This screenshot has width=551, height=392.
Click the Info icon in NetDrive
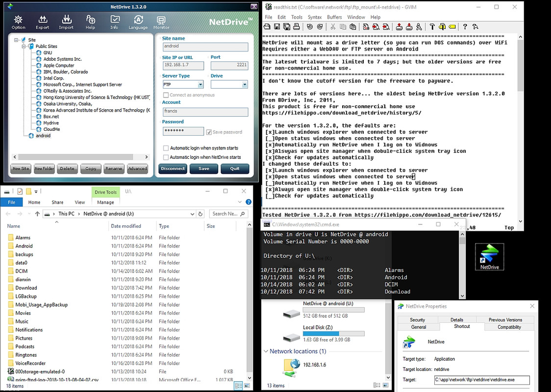coord(115,22)
